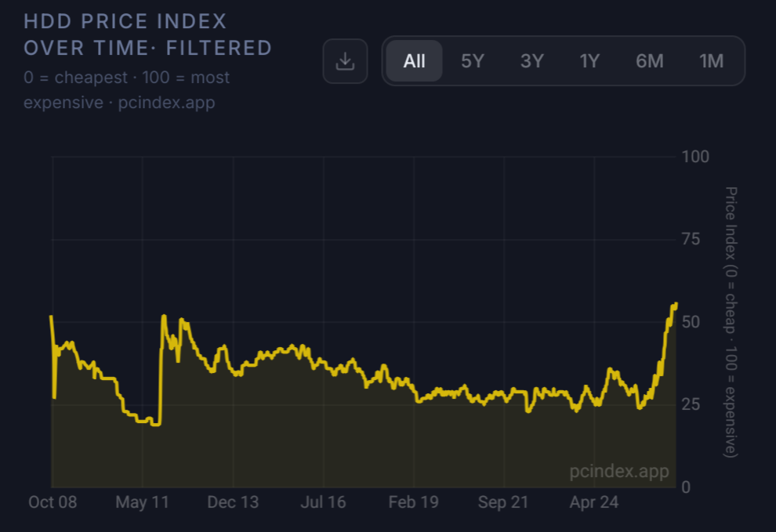Switch to the 5Y range
Viewport: 776px width, 532px height.
pos(473,61)
